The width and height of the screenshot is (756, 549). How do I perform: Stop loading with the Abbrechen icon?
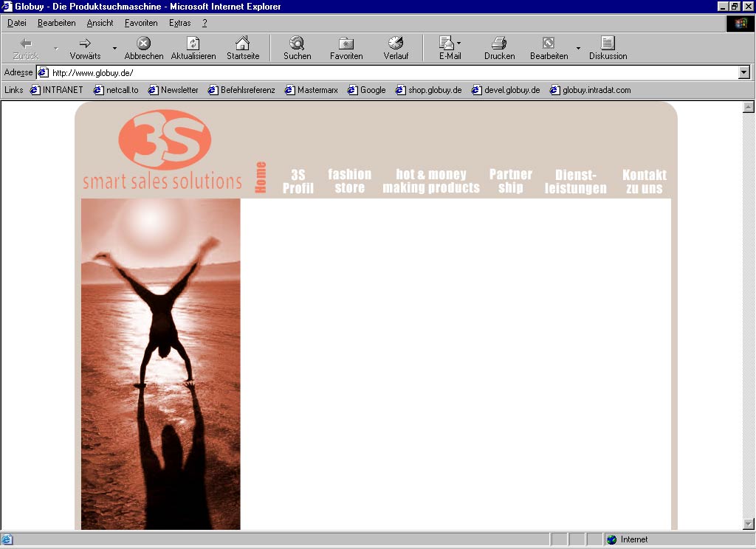click(144, 44)
